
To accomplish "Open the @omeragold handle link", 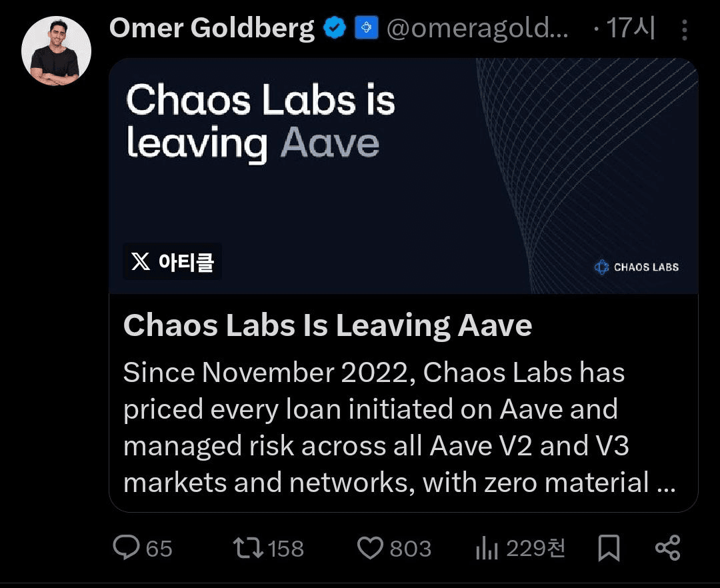I will [477, 29].
